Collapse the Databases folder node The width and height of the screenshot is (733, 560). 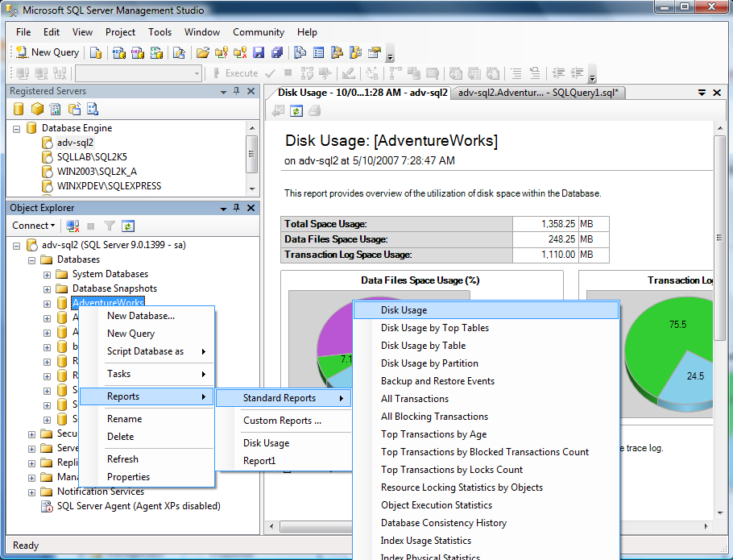click(32, 260)
